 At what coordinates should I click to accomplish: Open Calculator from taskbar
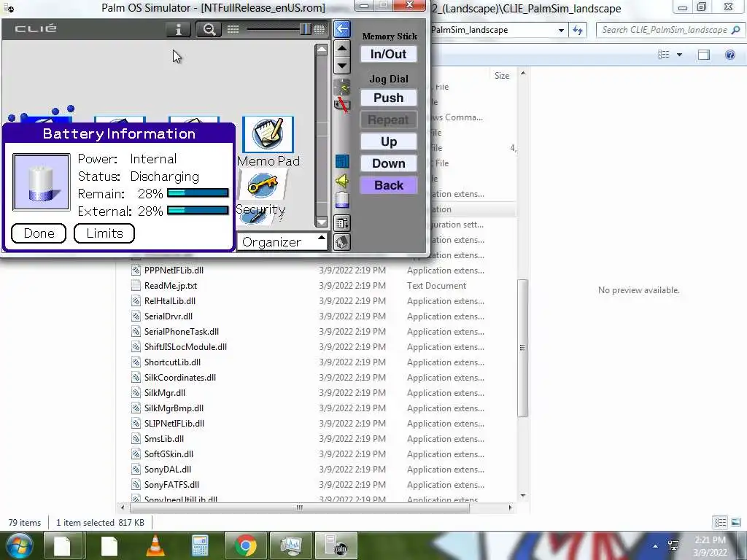click(200, 545)
